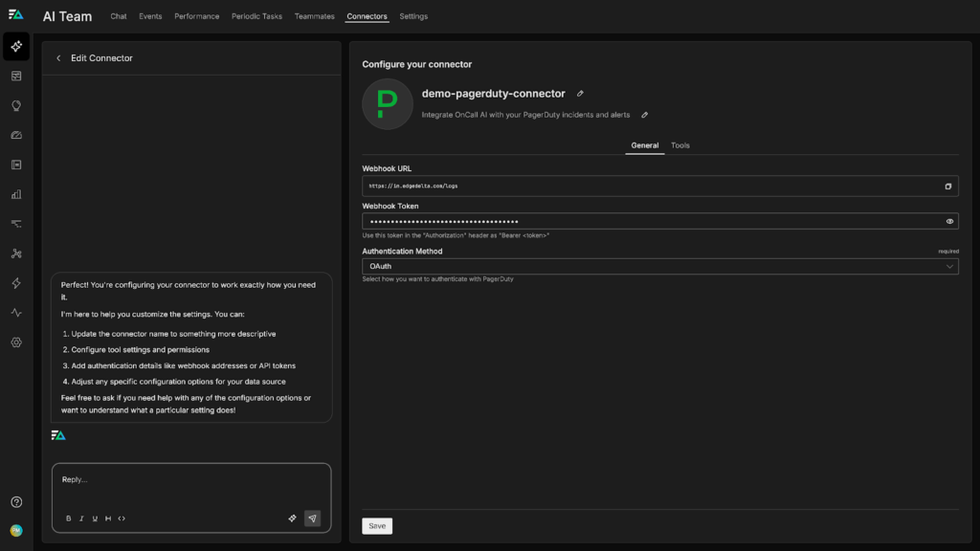
Task: Click the edit pencil beside connector name
Action: coord(580,94)
